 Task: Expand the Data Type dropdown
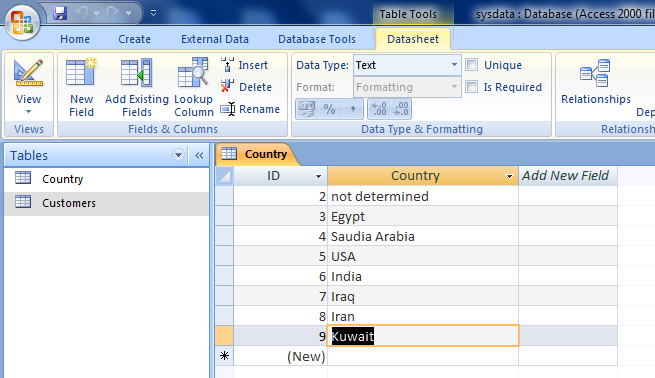pyautogui.click(x=454, y=65)
